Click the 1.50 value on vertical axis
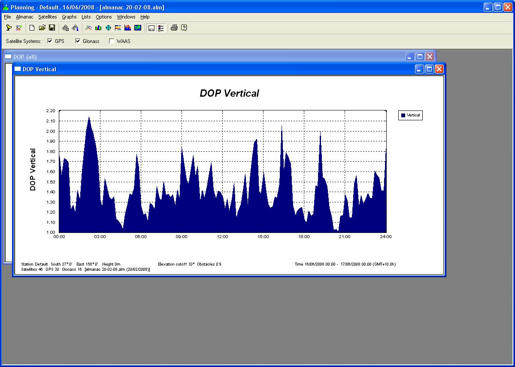Image resolution: width=515 pixels, height=367 pixels. click(x=51, y=182)
